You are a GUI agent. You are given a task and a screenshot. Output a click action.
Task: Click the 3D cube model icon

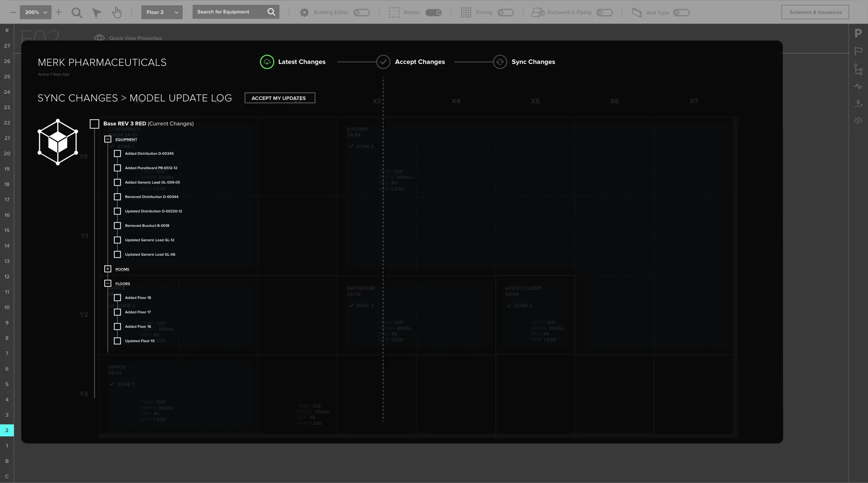(58, 142)
